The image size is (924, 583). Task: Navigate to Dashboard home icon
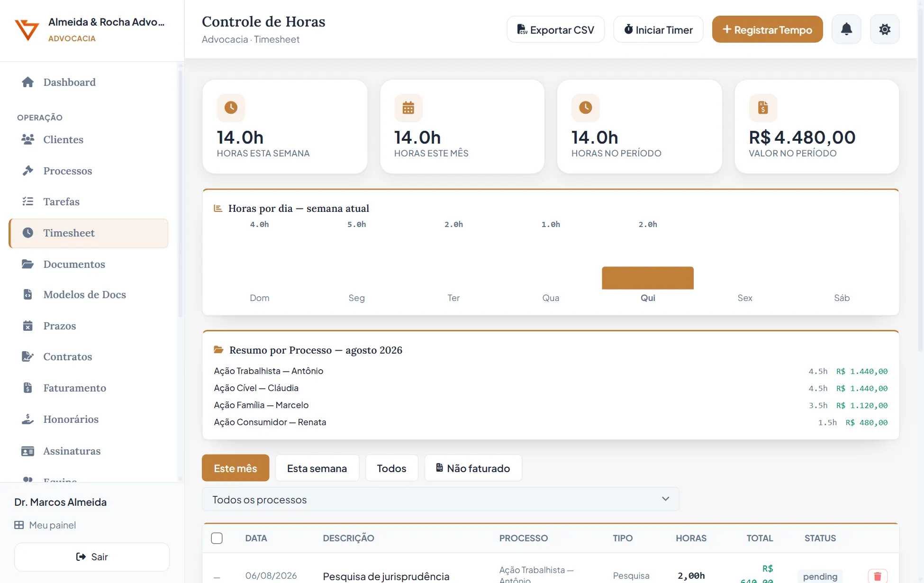28,82
